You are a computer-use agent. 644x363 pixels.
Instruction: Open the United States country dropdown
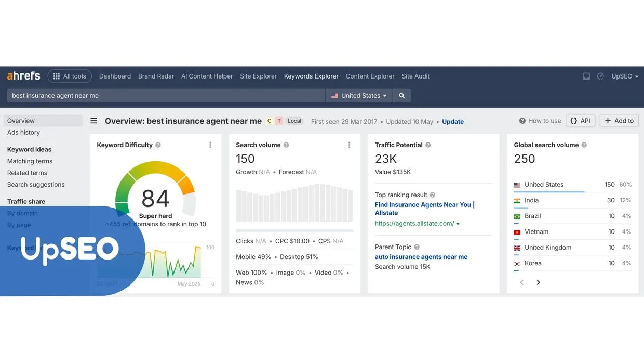coord(359,95)
